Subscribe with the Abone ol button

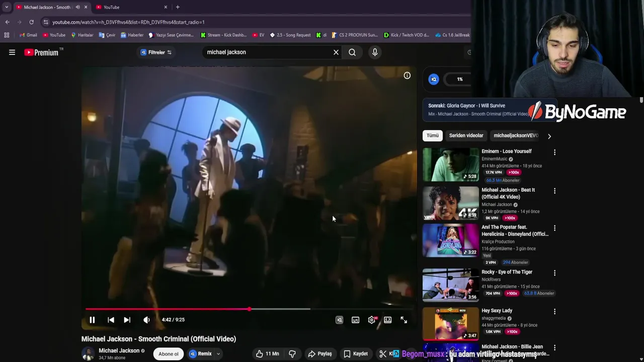169,354
